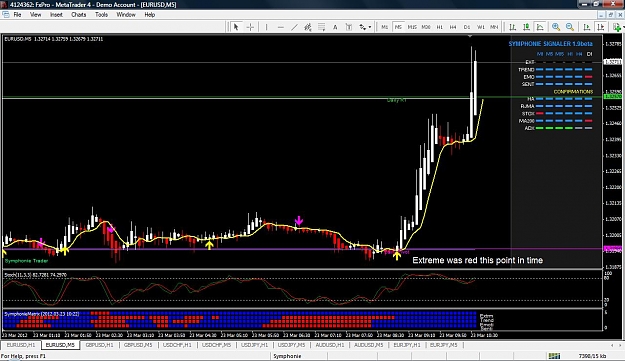The height and width of the screenshot is (361, 625).
Task: Switch chart to H4 timeframe
Action: (x=453, y=27)
